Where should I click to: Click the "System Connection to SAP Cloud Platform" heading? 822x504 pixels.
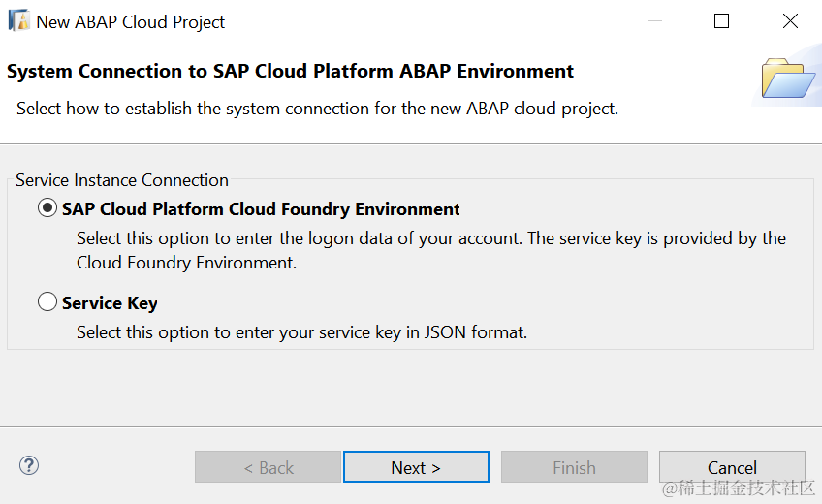coord(290,71)
